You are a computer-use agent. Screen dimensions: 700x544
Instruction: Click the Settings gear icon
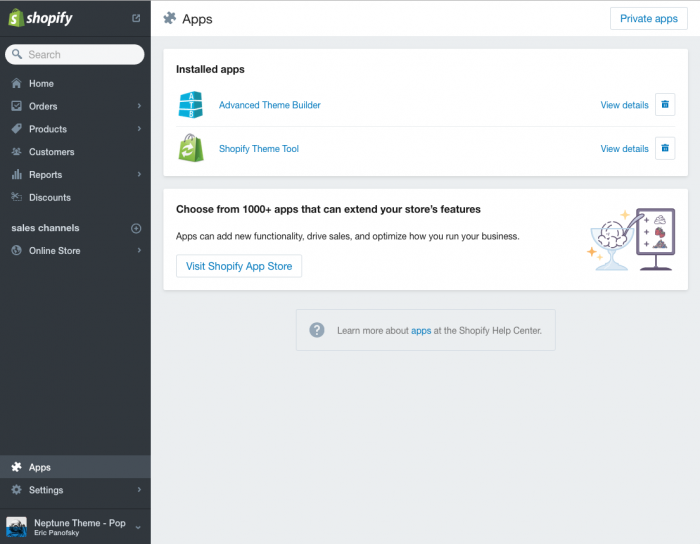[17, 490]
